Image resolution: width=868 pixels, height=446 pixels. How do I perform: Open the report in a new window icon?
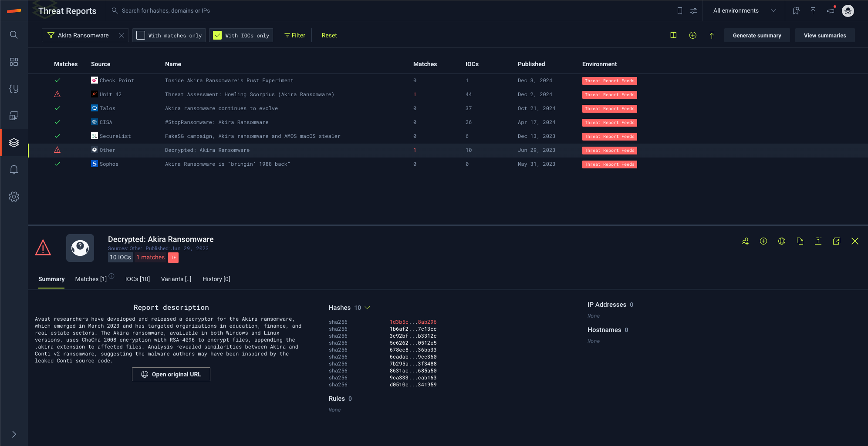click(x=837, y=241)
